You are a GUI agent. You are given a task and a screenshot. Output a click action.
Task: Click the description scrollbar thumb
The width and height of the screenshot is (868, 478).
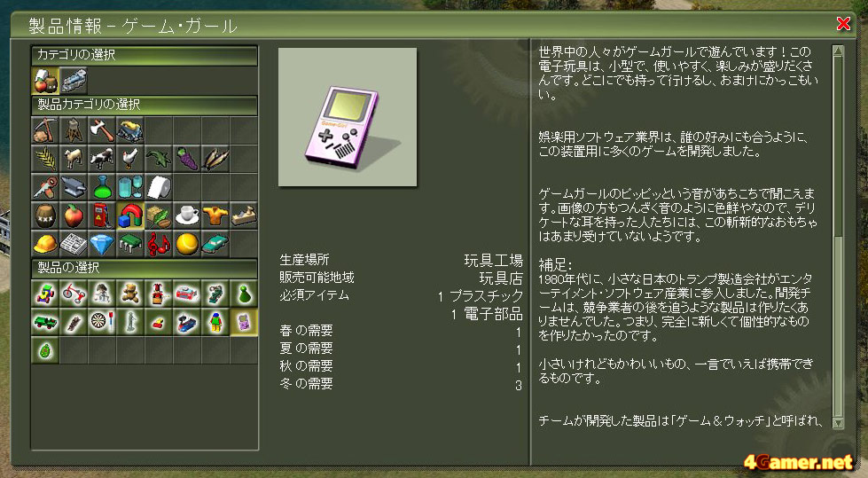838,145
